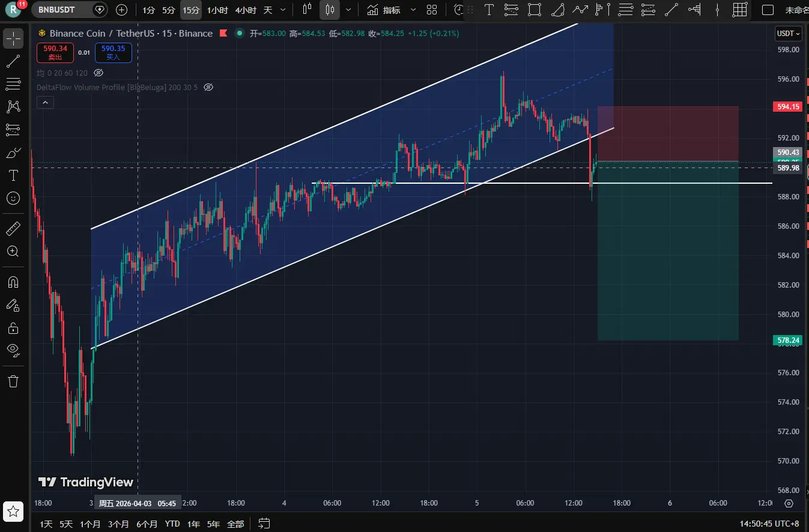The height and width of the screenshot is (532, 809).
Task: Pick the Fib retracement tool in favorites bar
Action: pyautogui.click(x=511, y=10)
